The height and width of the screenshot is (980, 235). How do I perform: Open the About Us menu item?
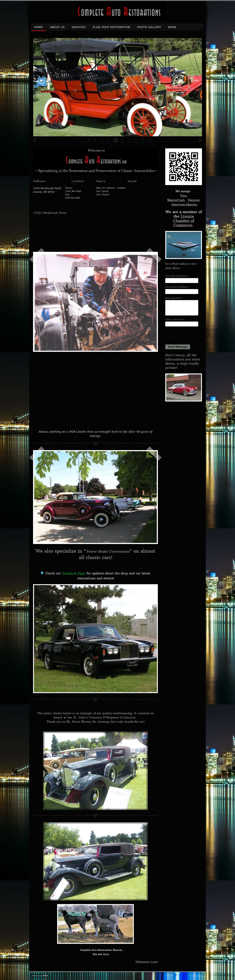[57, 27]
